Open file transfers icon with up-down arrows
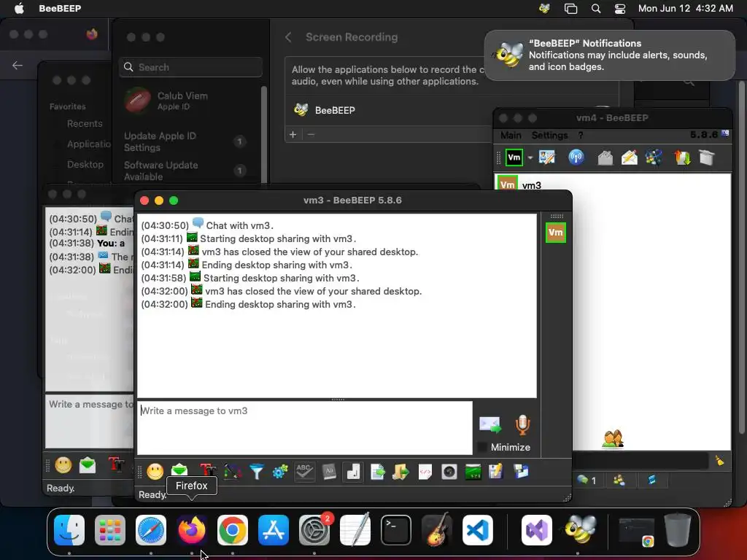Viewport: 747px width, 560px height. [682, 157]
